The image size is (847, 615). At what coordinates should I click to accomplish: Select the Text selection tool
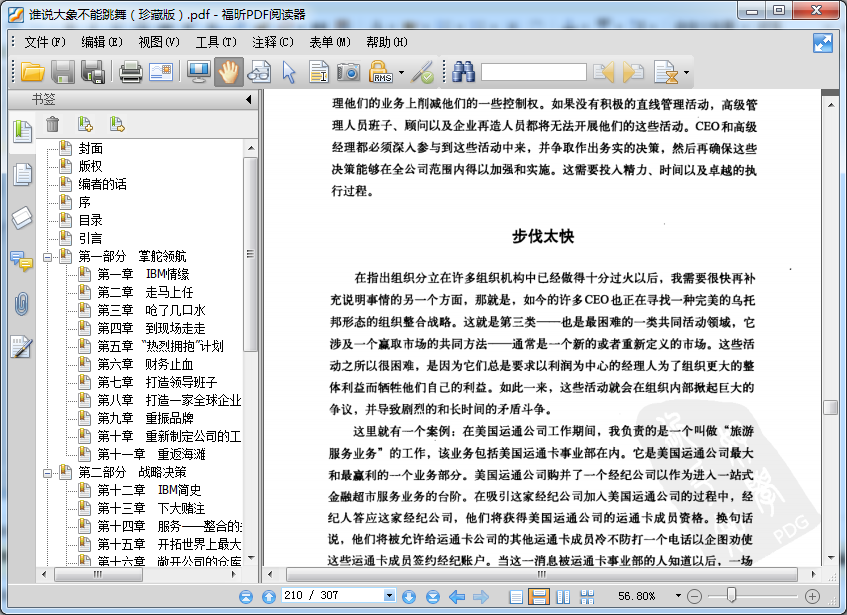pyautogui.click(x=319, y=72)
